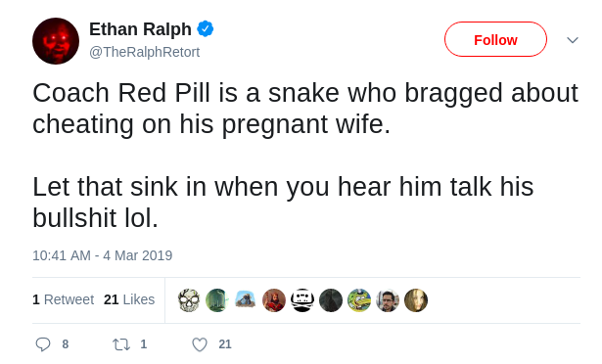Open the green landscape avatar profile
Screen dimensions: 602x364
point(217,299)
